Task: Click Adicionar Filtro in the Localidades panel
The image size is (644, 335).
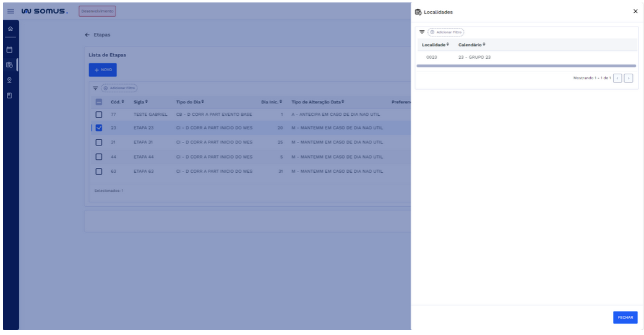Action: tap(446, 32)
